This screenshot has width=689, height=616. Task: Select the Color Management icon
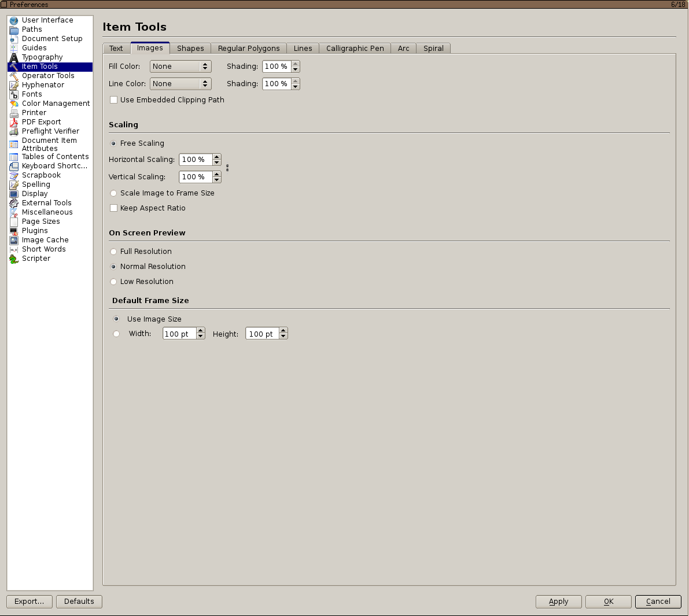click(14, 104)
